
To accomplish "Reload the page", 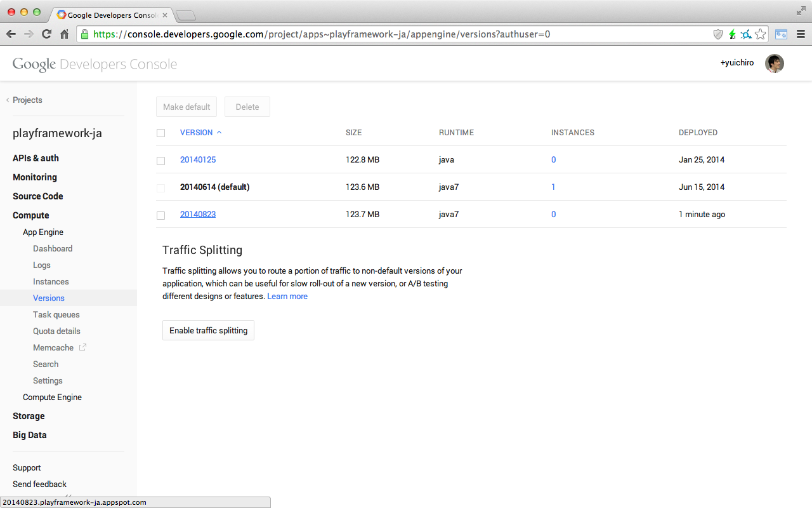I will tap(46, 34).
